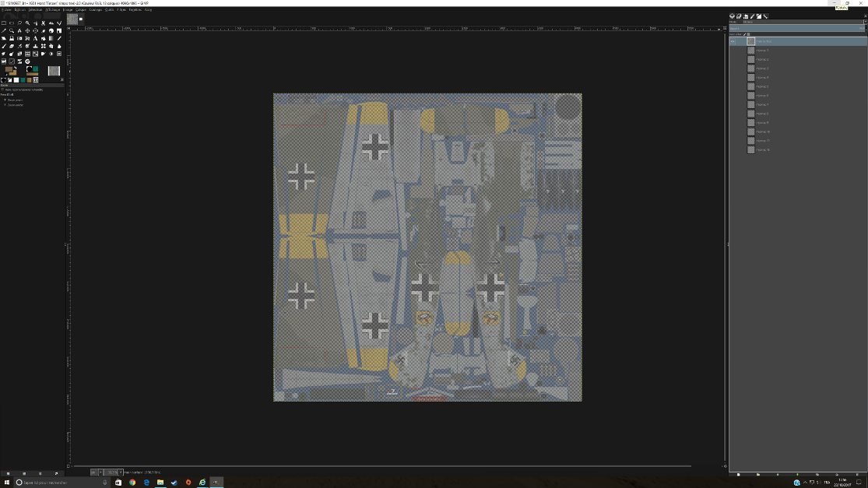
Task: Toggle Quick Mask at canvas bottom-left corner
Action: (69, 466)
